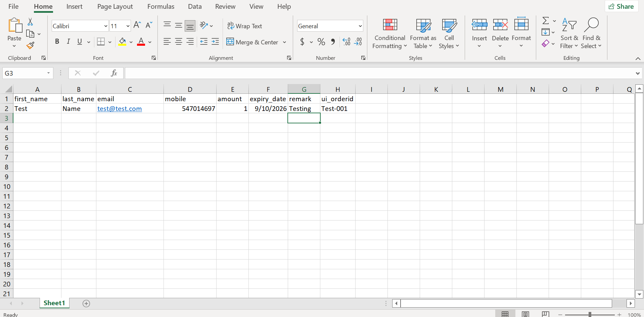The image size is (644, 317).
Task: Open Font settings dialog launcher
Action: click(x=154, y=58)
